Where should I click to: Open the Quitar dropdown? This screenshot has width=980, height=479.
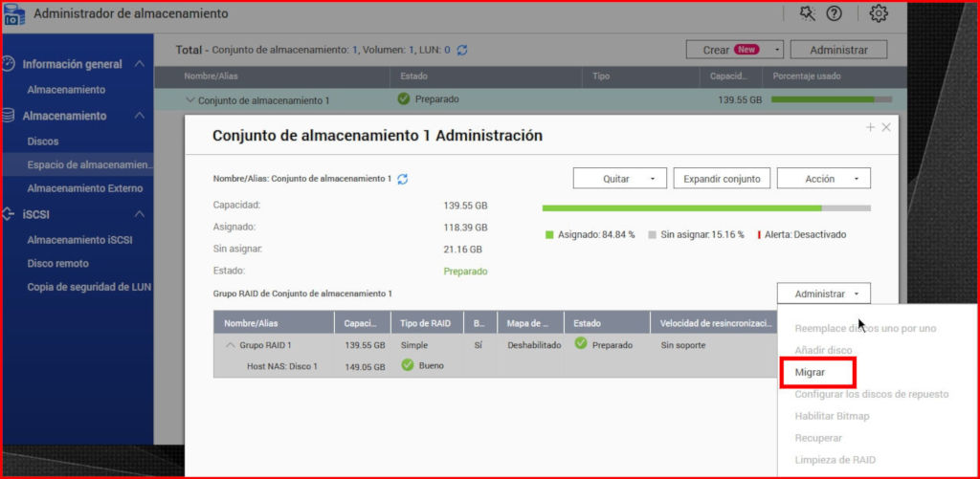pos(619,179)
